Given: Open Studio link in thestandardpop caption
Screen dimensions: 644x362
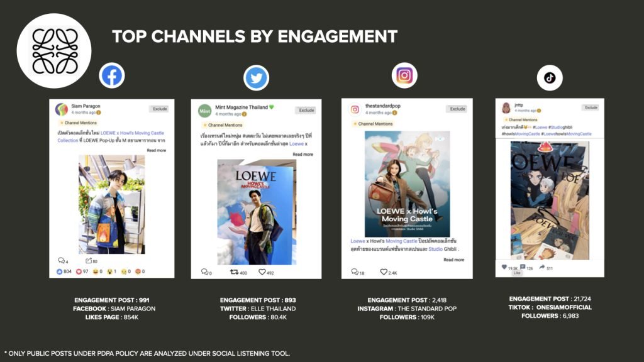Looking at the screenshot, I should point(435,249).
